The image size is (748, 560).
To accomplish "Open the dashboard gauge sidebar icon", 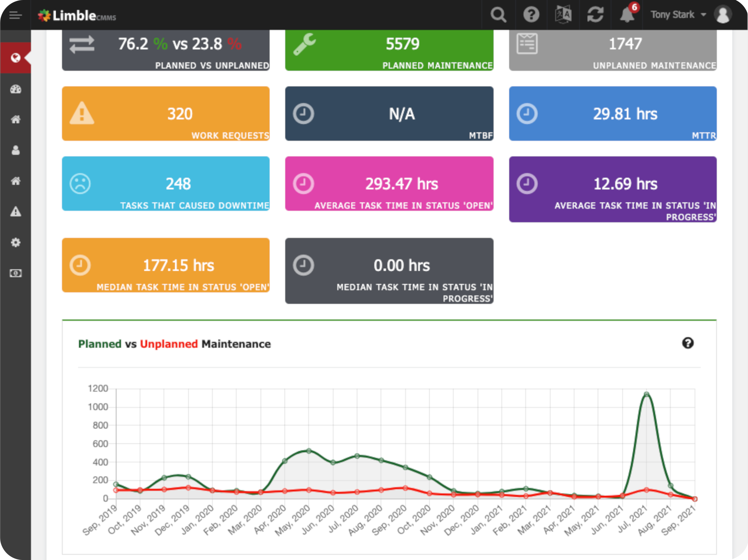I will click(15, 89).
